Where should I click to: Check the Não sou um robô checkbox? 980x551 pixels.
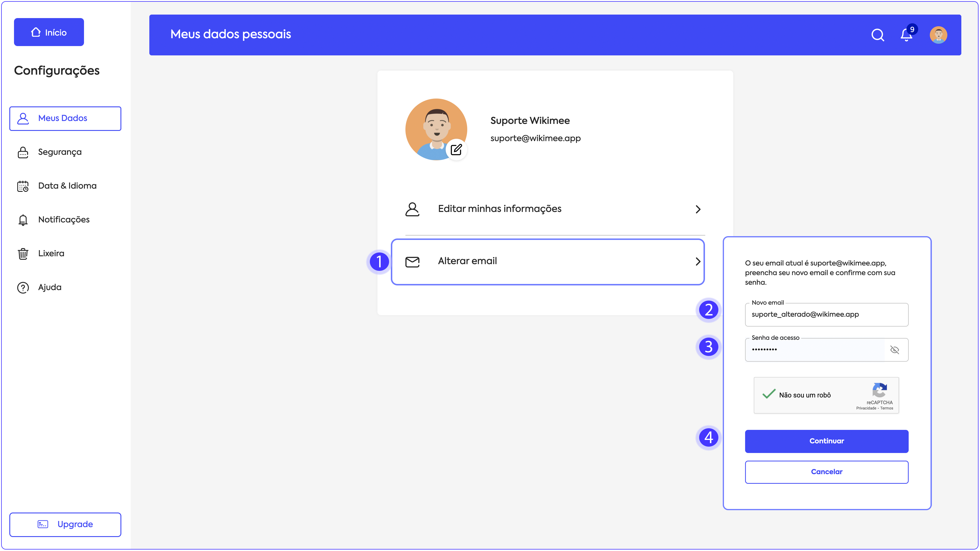coord(769,394)
